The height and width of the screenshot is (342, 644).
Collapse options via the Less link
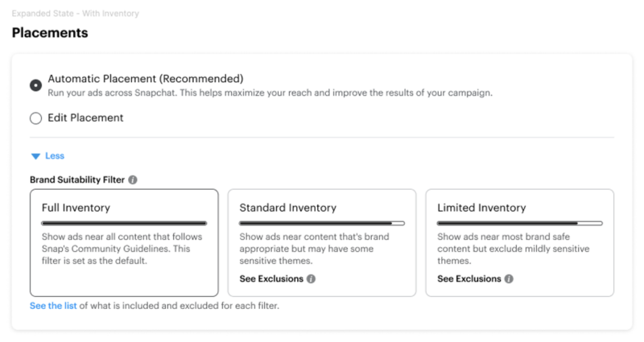pos(55,155)
